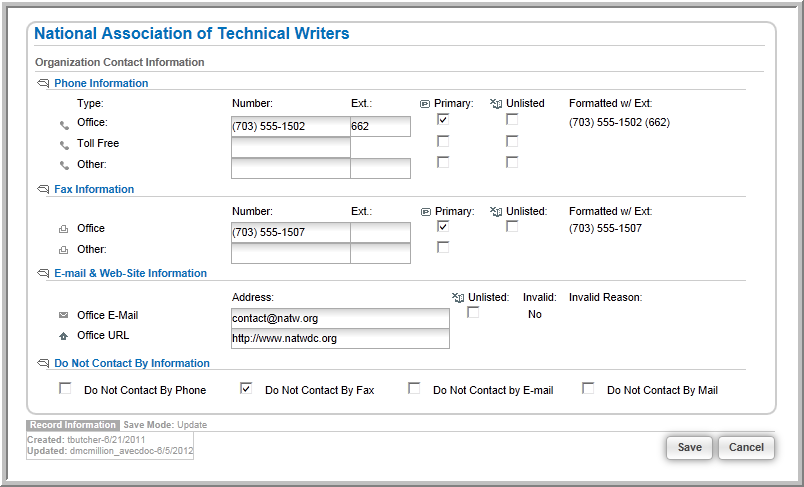Click the Unlisted icon in Fax Information header
The height and width of the screenshot is (487, 804).
(x=496, y=212)
